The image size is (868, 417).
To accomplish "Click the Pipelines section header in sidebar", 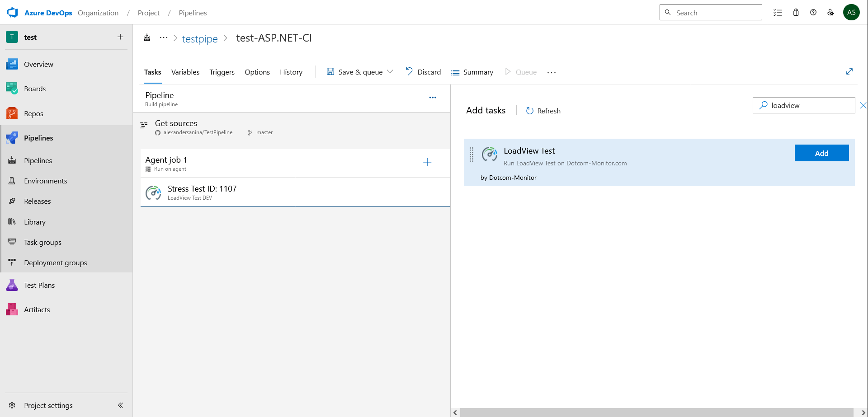I will click(x=67, y=138).
